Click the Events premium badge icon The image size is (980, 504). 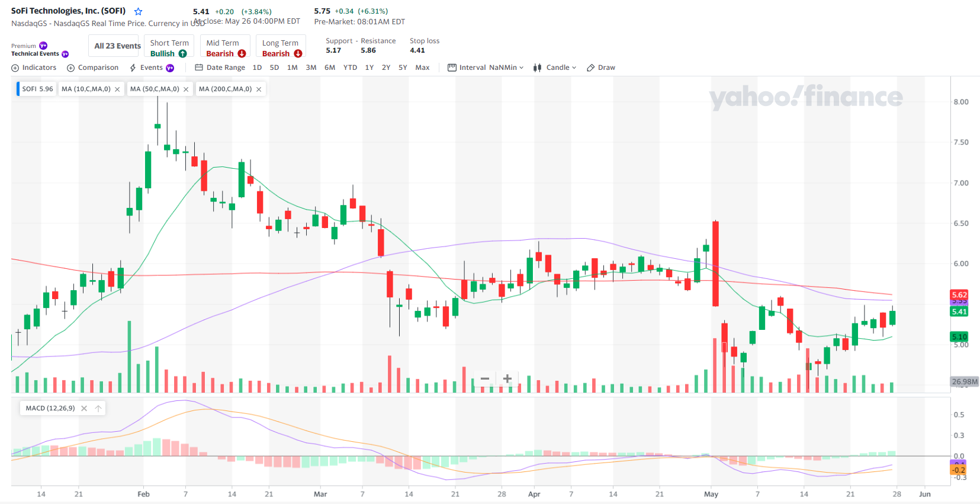coord(170,68)
